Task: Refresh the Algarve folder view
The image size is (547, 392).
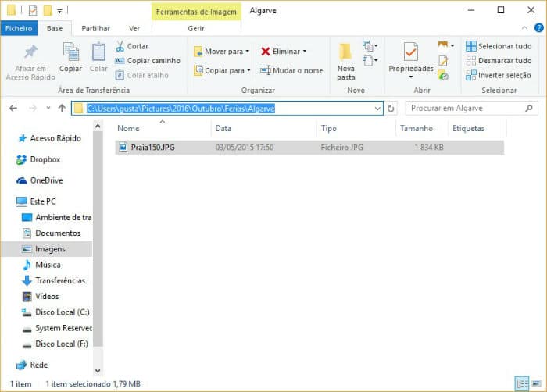Action: pyautogui.click(x=391, y=109)
